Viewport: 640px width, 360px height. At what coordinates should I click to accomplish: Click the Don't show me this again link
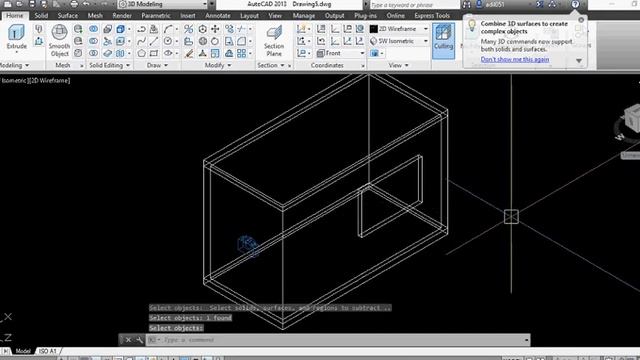point(515,59)
